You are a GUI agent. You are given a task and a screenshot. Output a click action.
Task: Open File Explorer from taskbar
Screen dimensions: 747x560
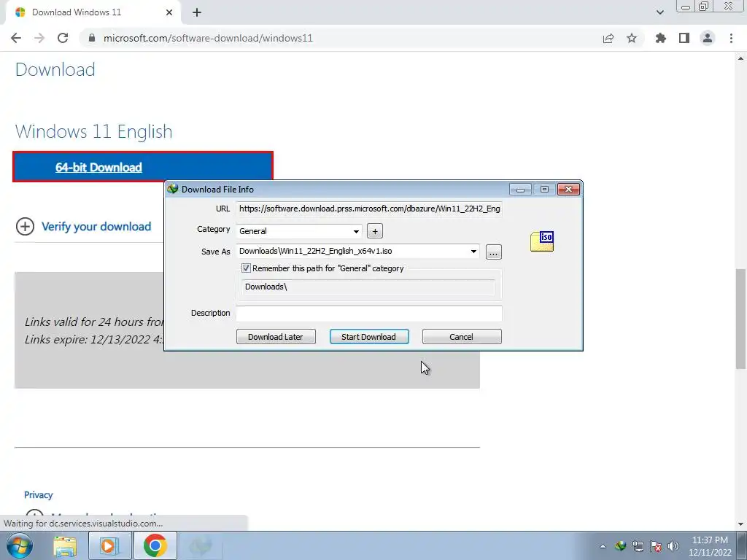pyautogui.click(x=65, y=545)
